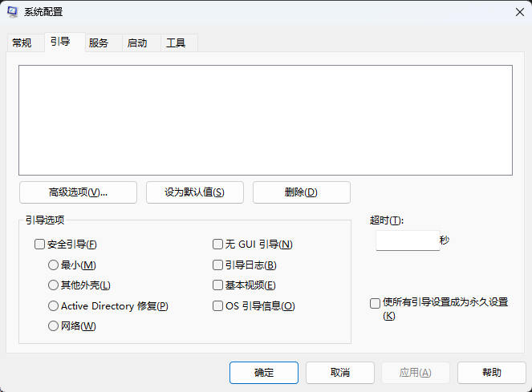This screenshot has width=532, height=392.
Task: Open help with 帮助 button
Action: click(x=492, y=373)
